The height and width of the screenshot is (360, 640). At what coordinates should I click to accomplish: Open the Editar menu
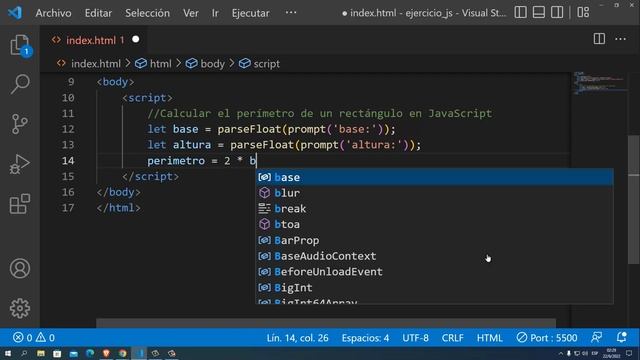click(98, 13)
